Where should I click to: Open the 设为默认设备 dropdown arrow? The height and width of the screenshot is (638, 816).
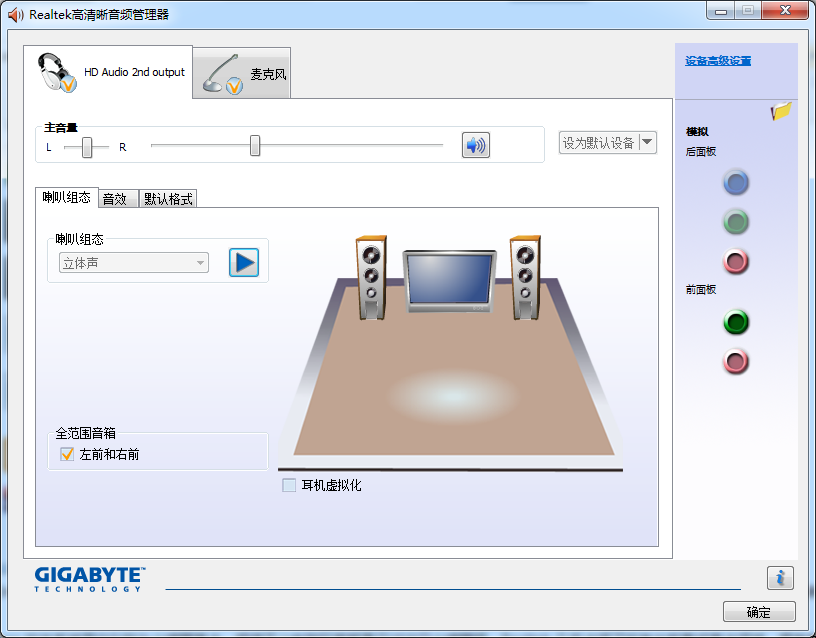pyautogui.click(x=645, y=142)
